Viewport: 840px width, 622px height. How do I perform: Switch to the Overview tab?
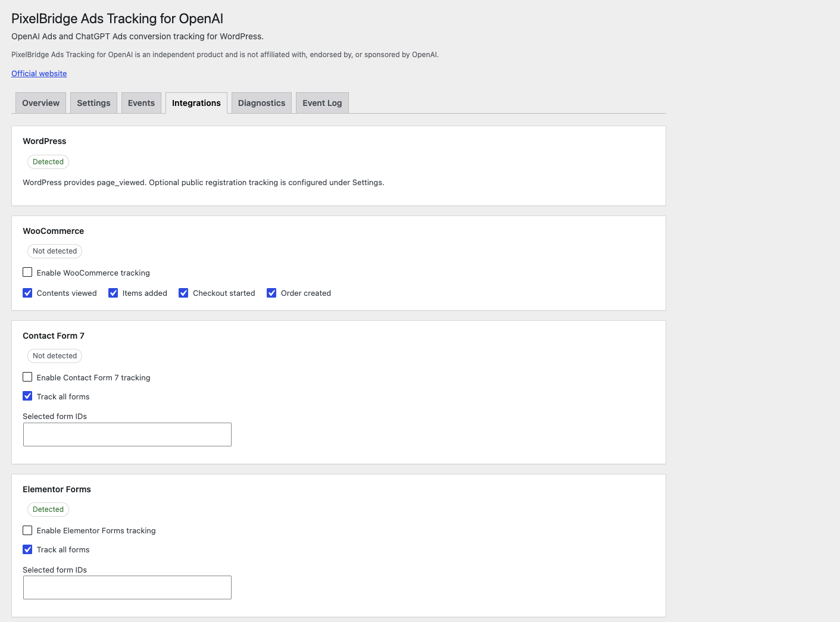40,103
